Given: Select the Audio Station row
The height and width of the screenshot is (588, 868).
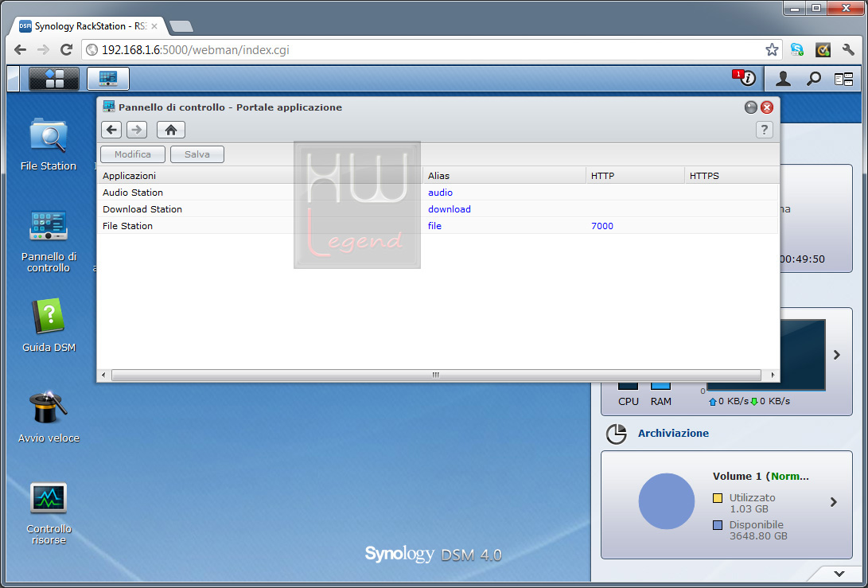Looking at the screenshot, I should pos(438,192).
